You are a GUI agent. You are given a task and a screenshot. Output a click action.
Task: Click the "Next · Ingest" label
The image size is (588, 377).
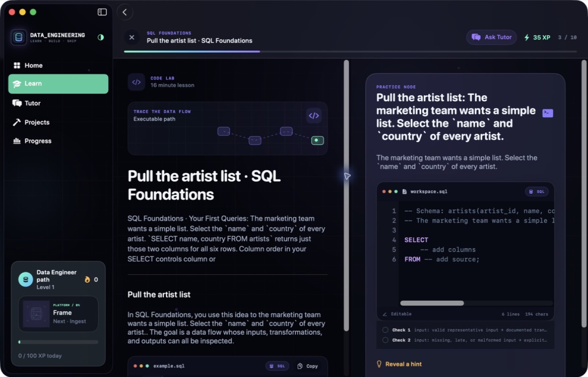click(x=69, y=321)
